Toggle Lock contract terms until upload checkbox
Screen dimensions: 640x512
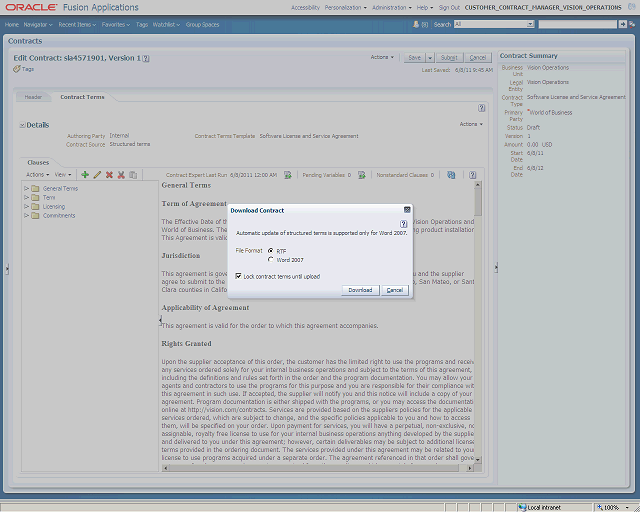[x=238, y=276]
